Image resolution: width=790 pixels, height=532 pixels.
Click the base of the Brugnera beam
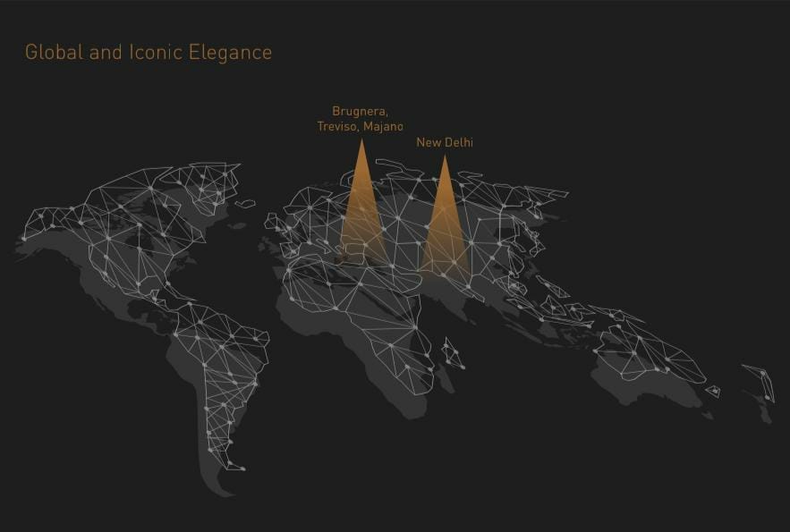click(x=361, y=259)
